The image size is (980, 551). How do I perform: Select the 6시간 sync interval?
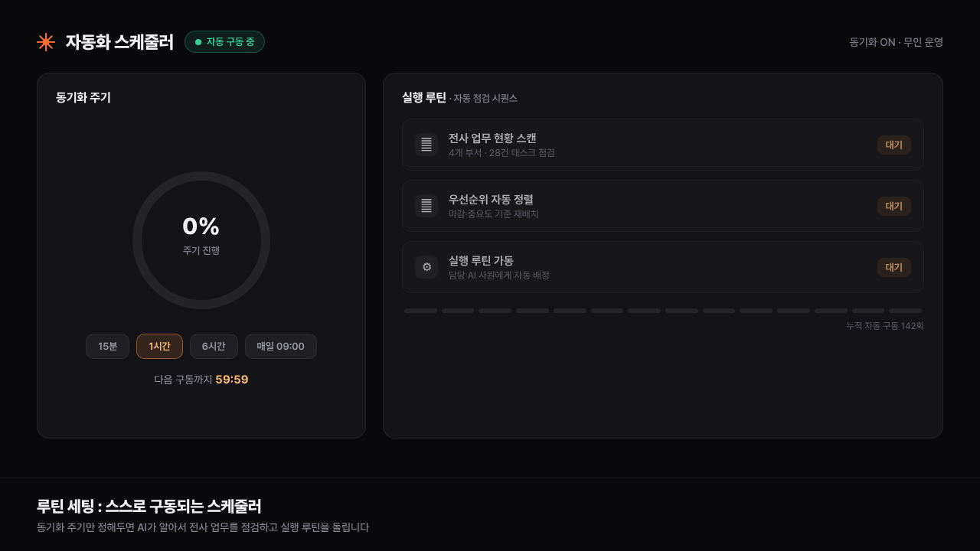pos(214,346)
